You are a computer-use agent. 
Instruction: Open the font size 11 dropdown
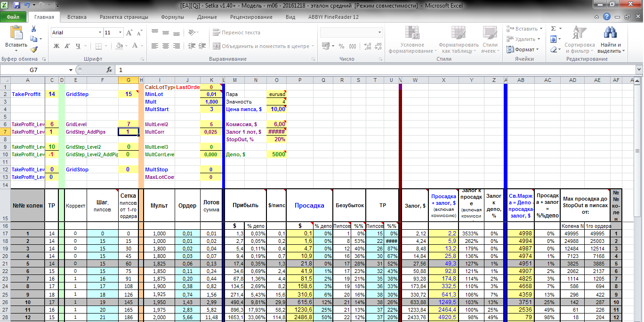click(x=120, y=32)
